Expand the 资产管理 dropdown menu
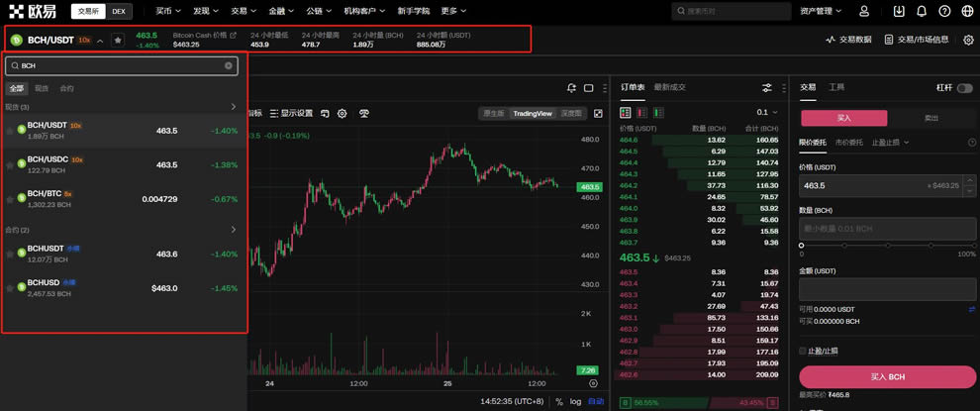The height and width of the screenshot is (411, 980). pos(822,12)
